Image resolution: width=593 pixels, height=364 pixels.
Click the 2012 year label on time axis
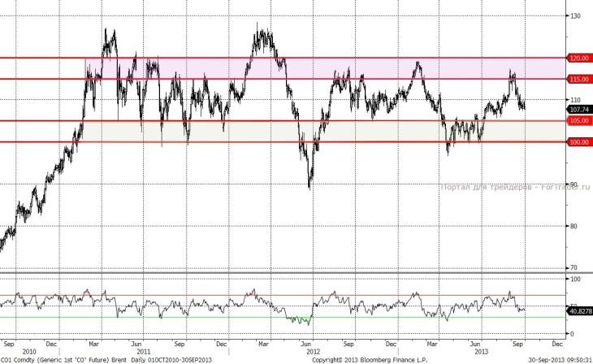tap(313, 352)
